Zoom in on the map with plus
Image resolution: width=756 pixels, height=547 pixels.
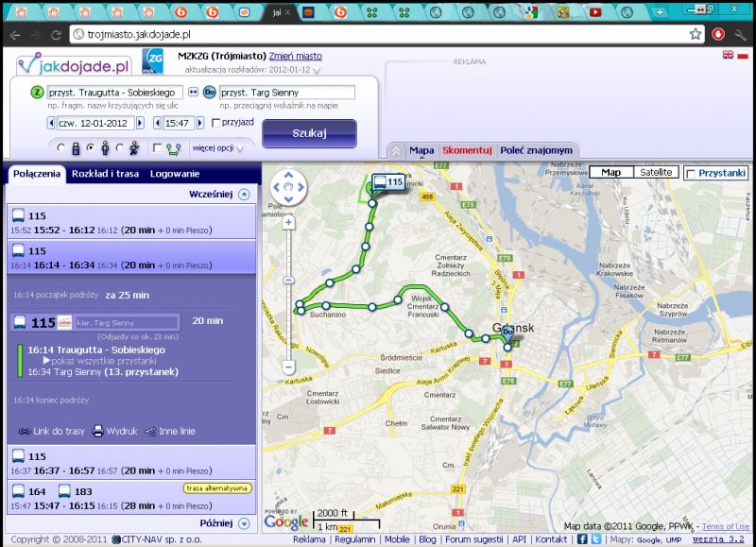288,223
